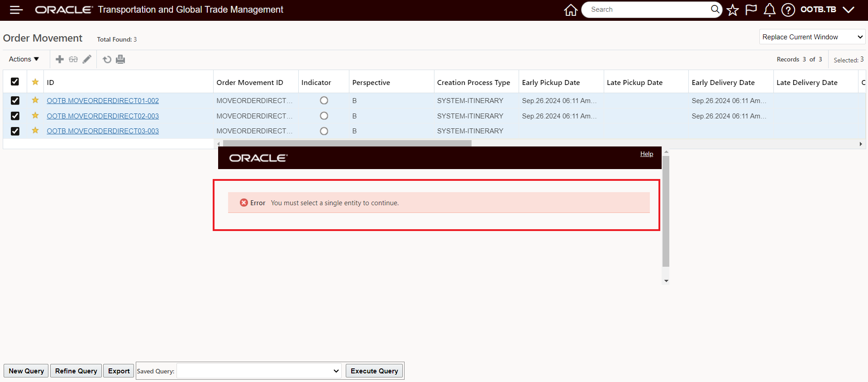
Task: Toggle favorite star for MOVEORDERDIRECT01-002
Action: [35, 100]
